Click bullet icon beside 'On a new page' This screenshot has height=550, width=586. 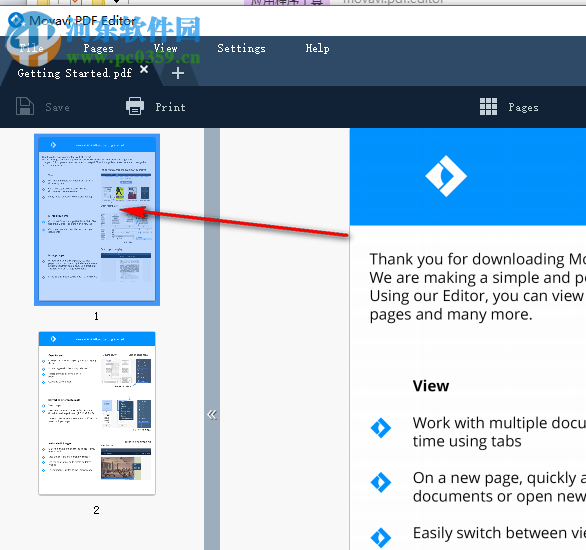(381, 482)
